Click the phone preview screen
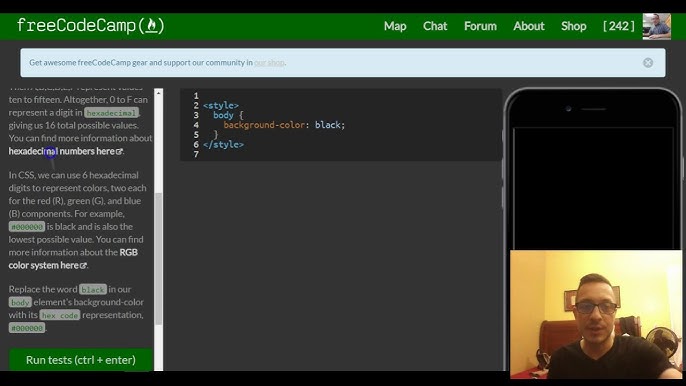 click(594, 189)
